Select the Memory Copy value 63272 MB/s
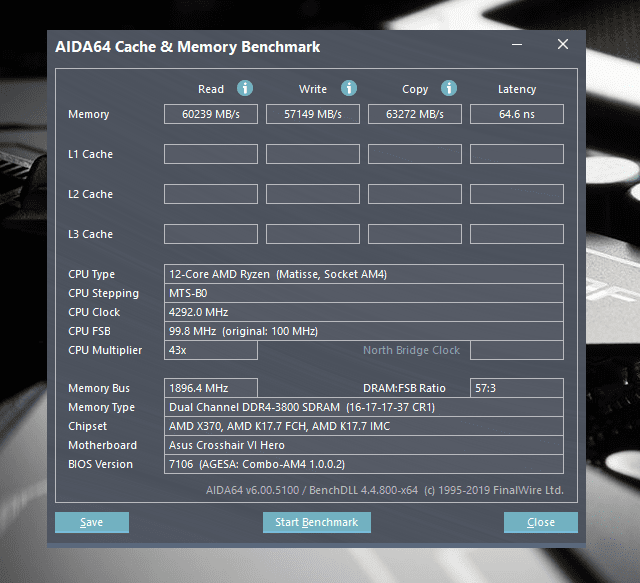The image size is (640, 583). tap(415, 114)
